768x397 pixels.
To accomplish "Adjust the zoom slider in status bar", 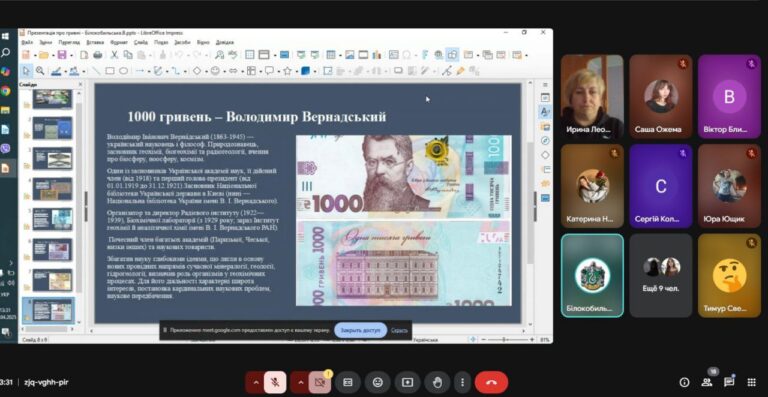I will coord(504,339).
